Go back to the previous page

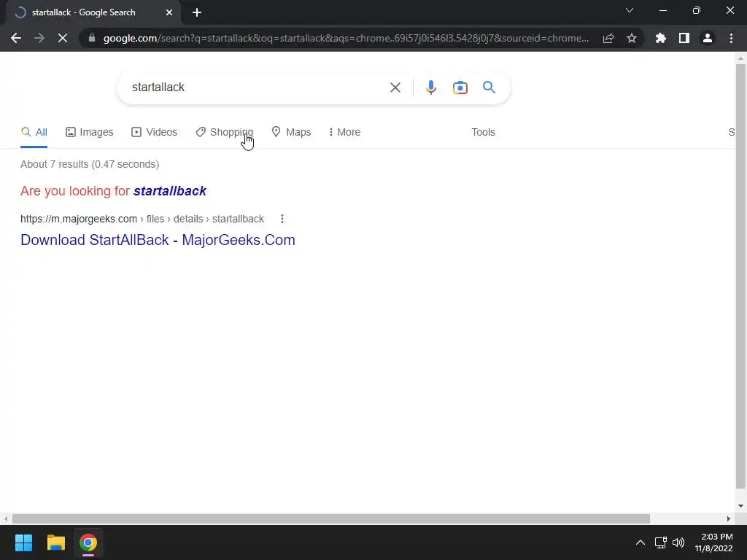16,38
